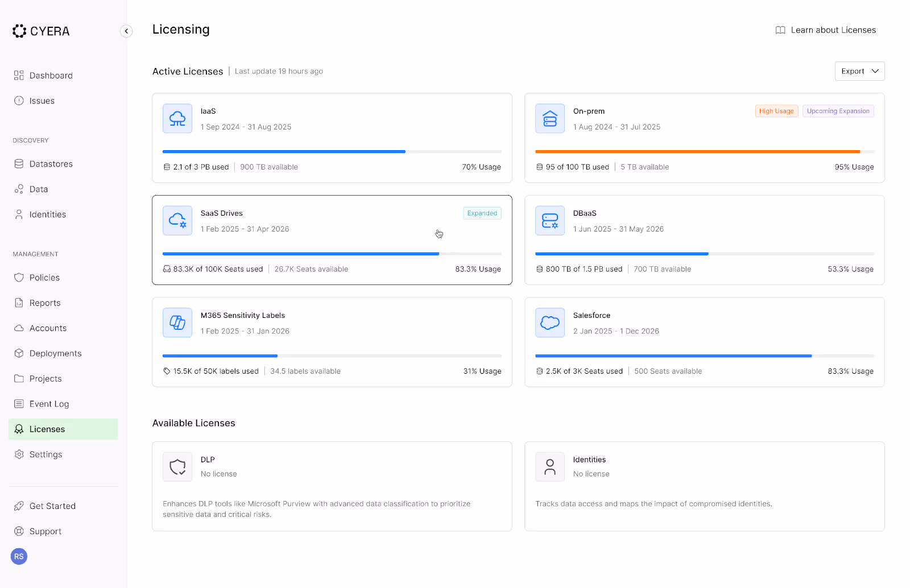Click '2.1 of 3 PB used' text
Screen dimensions: 910x588
click(201, 167)
